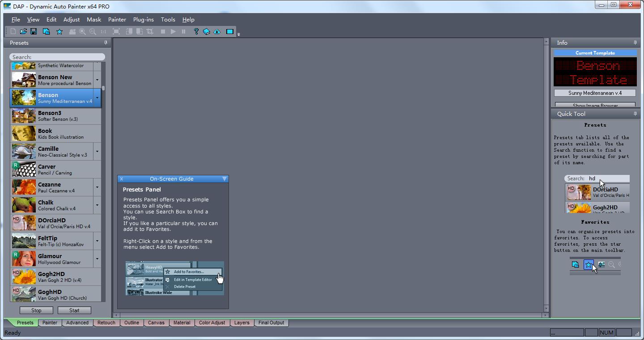
Task: Select the DOrciaHD preset
Action: point(55,223)
